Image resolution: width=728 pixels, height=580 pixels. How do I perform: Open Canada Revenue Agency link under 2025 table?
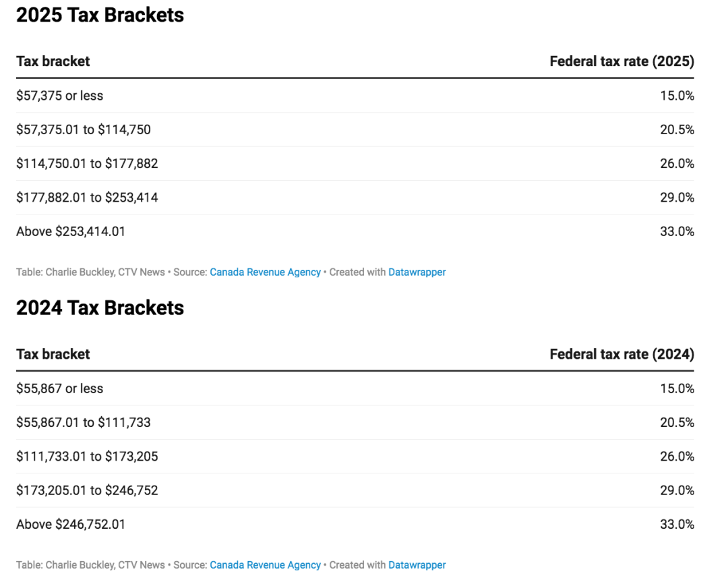(x=265, y=272)
